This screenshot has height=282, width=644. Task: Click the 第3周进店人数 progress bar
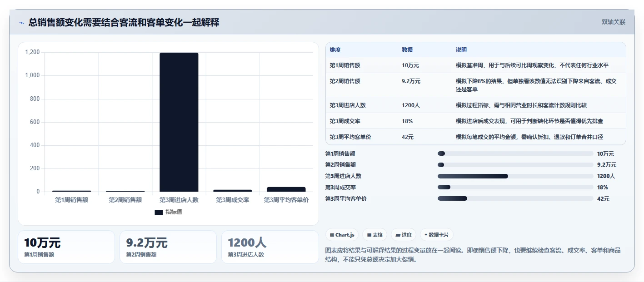coord(515,176)
